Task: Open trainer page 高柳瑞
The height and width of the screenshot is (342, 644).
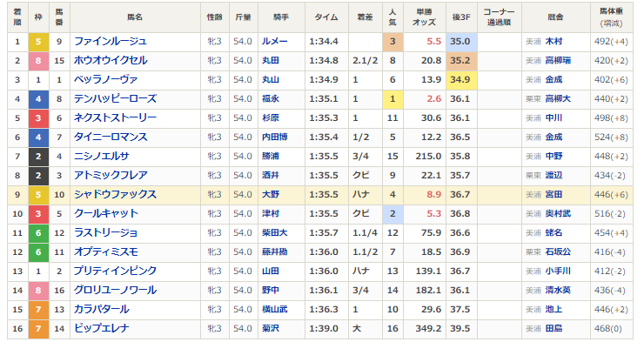Action: [x=558, y=61]
